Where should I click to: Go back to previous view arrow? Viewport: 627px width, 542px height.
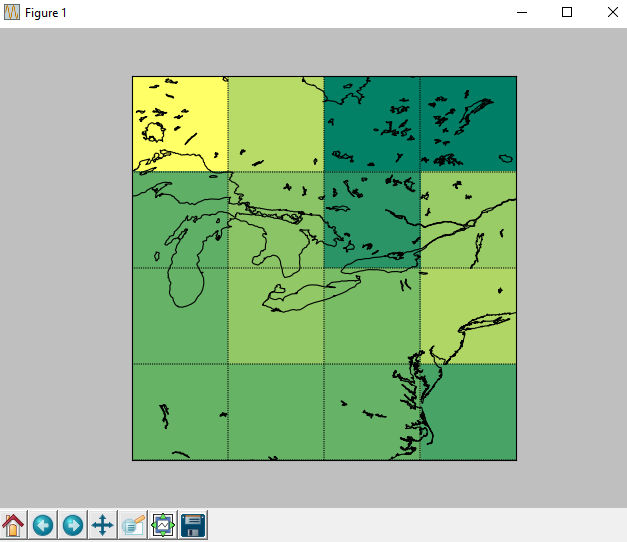tap(43, 525)
